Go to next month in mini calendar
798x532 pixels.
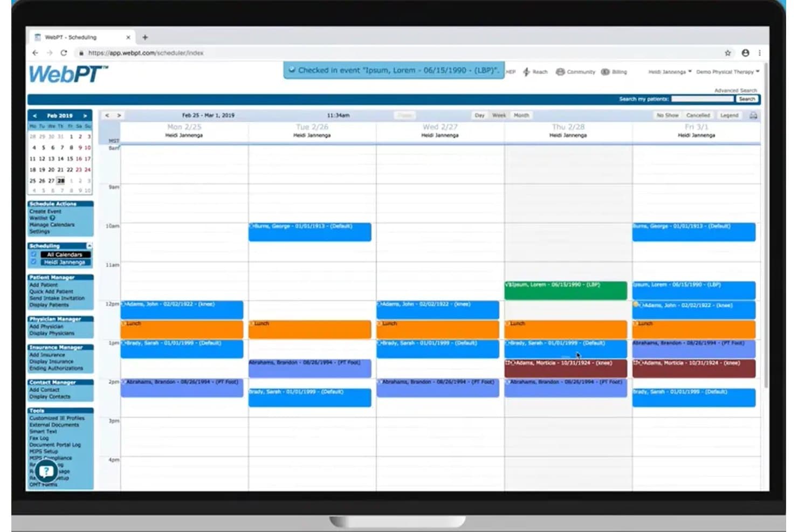pos(85,116)
